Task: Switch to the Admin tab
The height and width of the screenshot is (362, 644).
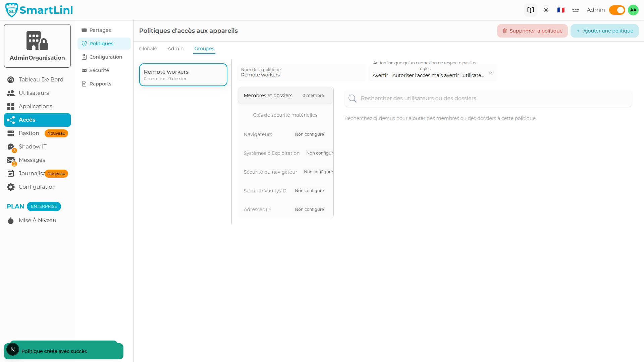Action: [175, 49]
